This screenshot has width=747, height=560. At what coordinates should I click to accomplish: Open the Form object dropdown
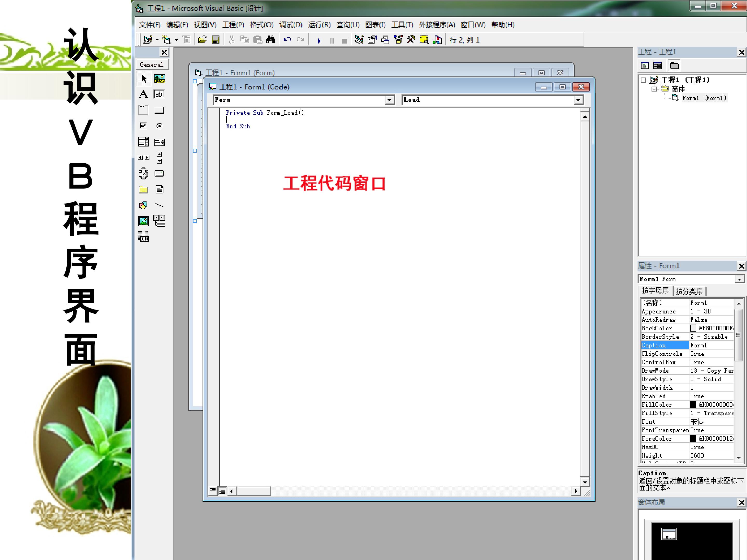tap(390, 100)
